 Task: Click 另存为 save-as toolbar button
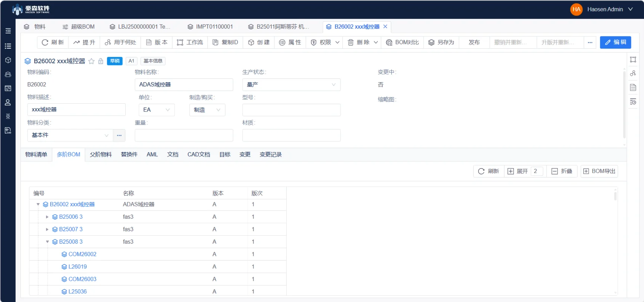(441, 42)
